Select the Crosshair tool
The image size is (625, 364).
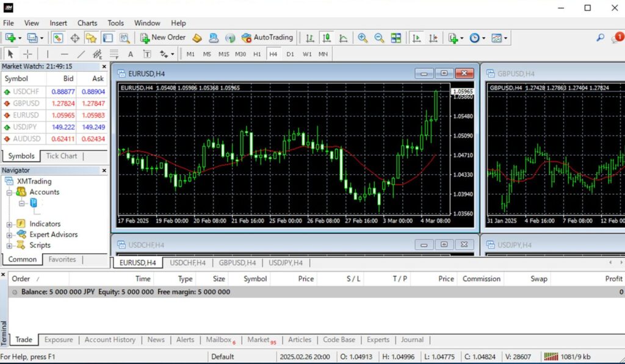[x=27, y=54]
